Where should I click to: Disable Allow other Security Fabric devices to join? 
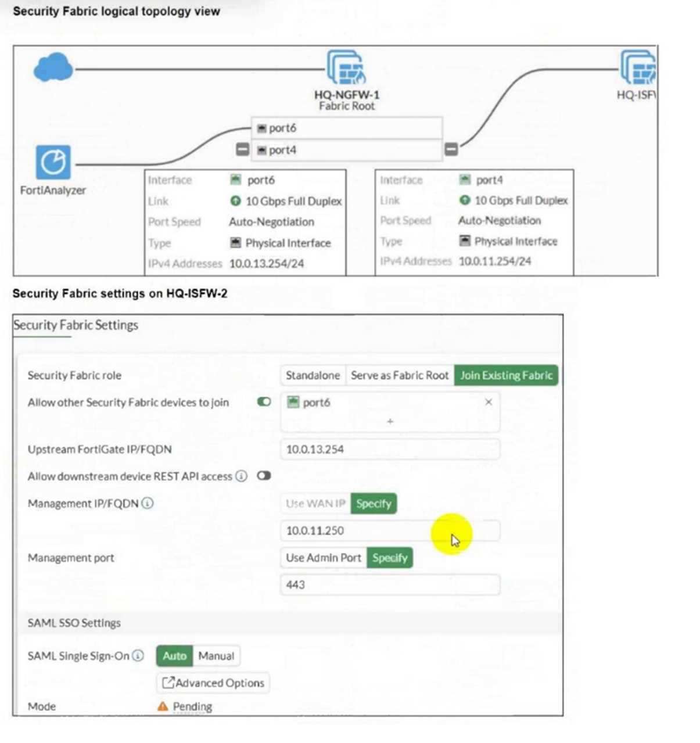[x=264, y=402]
